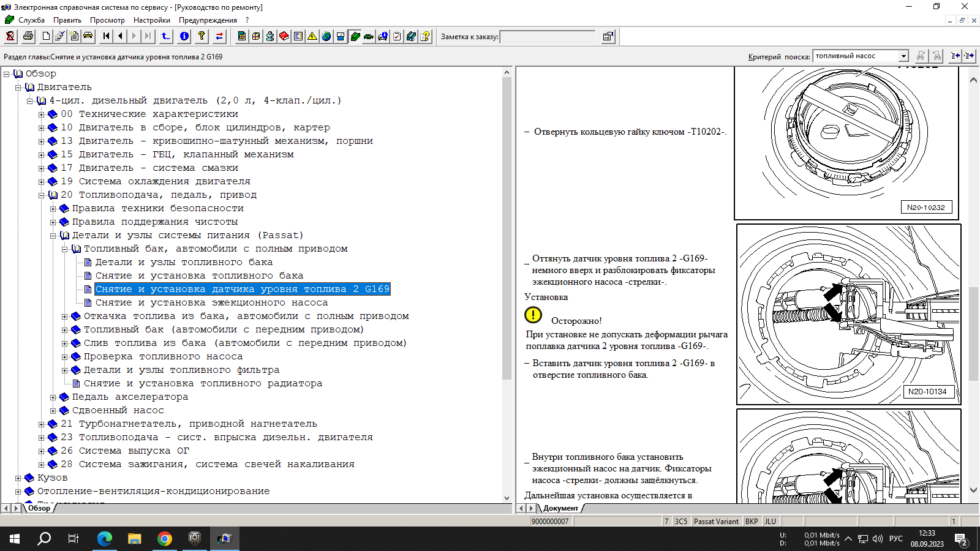Viewport: 980px width, 551px height.
Task: Select "Снятие и установка эжекционного насоса" document
Action: 211,302
